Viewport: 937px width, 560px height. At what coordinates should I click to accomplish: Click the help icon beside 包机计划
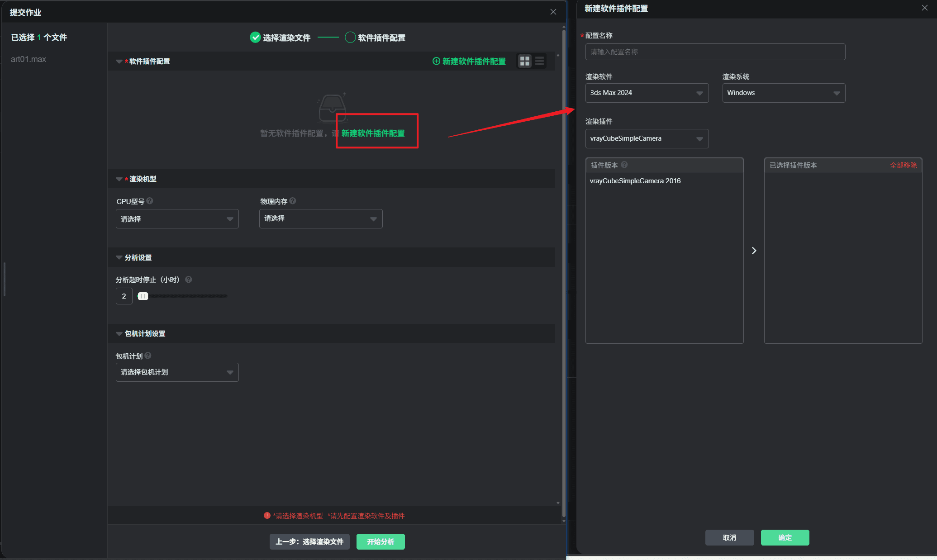pos(148,356)
